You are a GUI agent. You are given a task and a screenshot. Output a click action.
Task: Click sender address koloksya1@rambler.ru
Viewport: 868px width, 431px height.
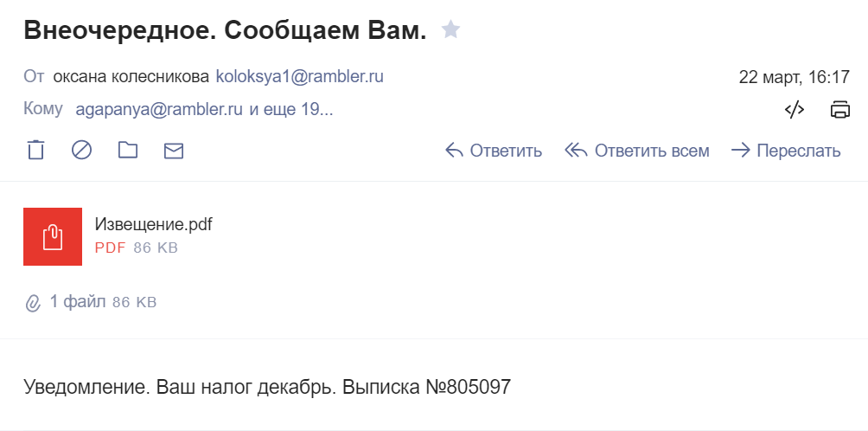(299, 76)
